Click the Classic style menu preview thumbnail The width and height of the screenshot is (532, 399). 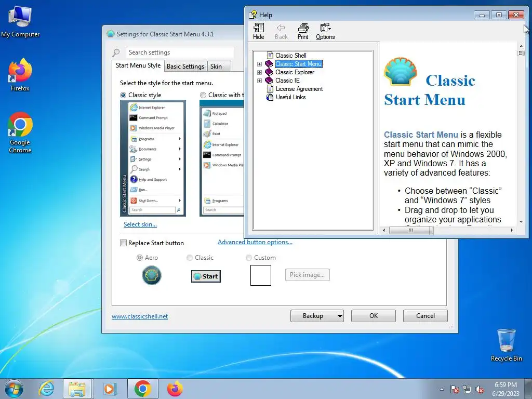point(153,158)
